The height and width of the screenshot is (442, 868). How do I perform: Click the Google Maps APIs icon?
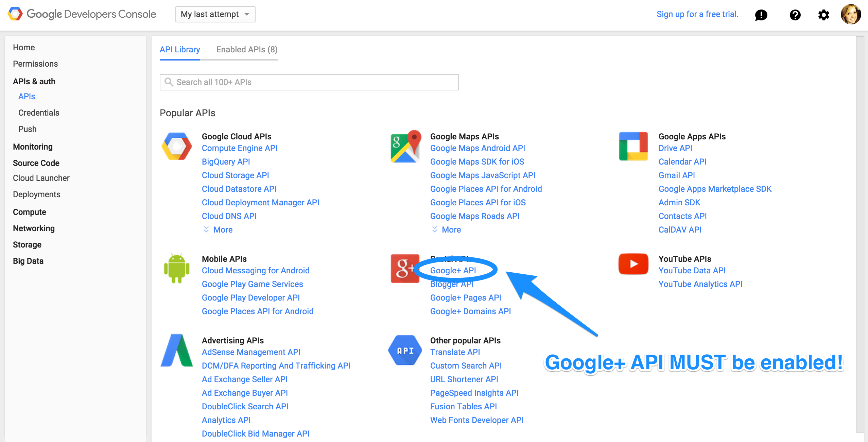click(x=406, y=146)
